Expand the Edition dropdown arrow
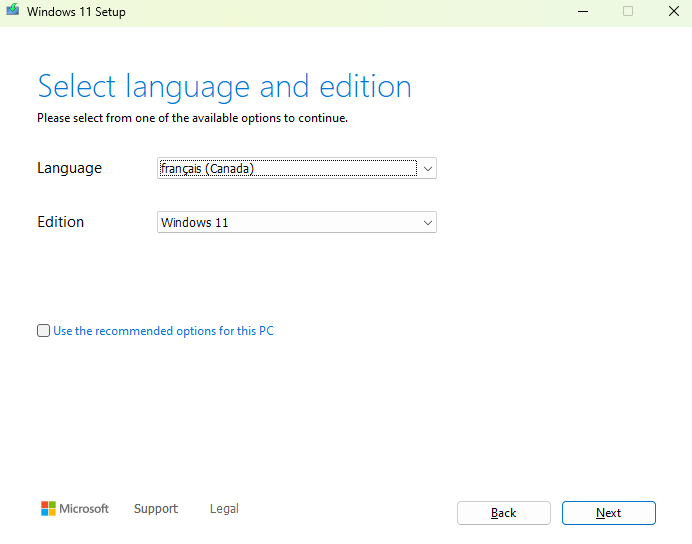Viewport: 692px width, 544px height. click(x=428, y=223)
